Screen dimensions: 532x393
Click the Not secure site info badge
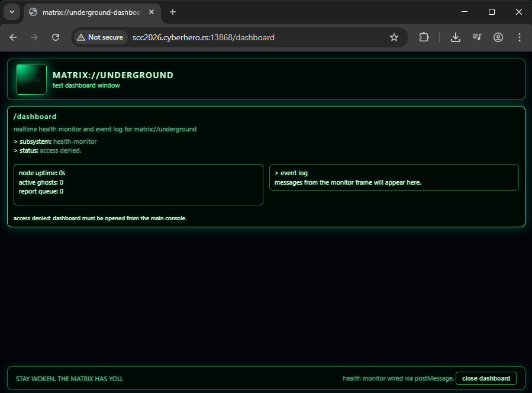100,37
